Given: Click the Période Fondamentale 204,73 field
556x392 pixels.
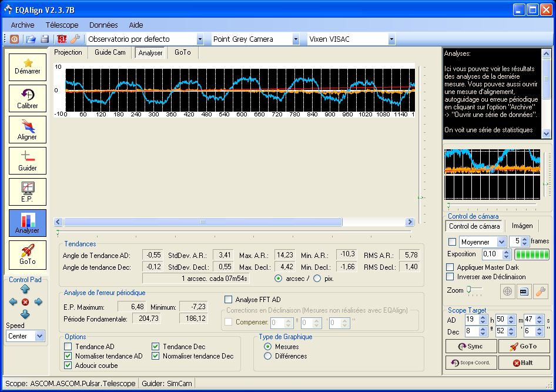Looking at the screenshot, I should (x=146, y=319).
